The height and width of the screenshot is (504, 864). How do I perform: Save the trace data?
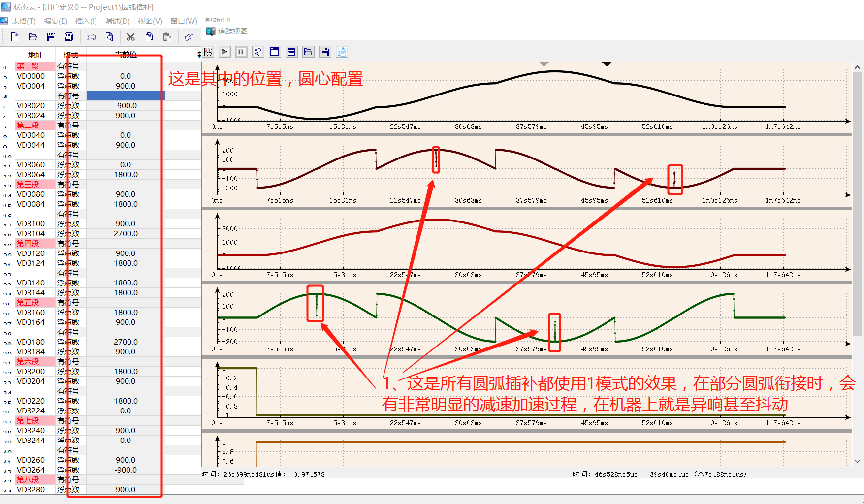tap(325, 52)
